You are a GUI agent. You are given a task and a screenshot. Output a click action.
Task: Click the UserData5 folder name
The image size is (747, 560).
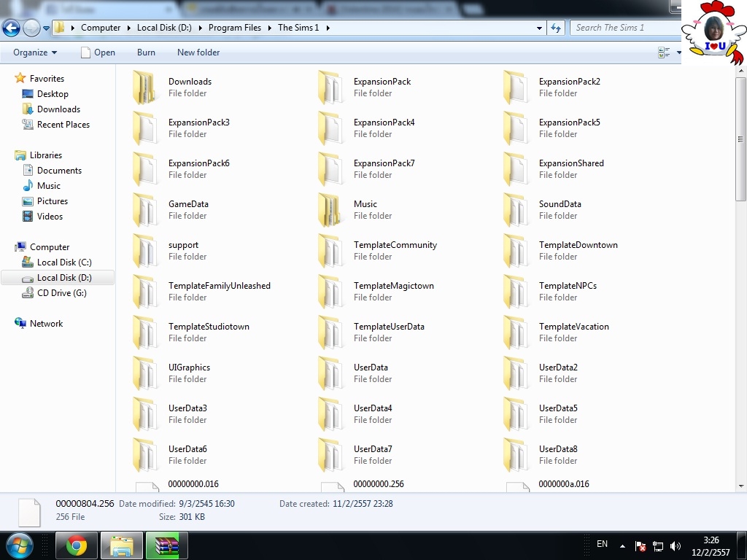pyautogui.click(x=558, y=408)
